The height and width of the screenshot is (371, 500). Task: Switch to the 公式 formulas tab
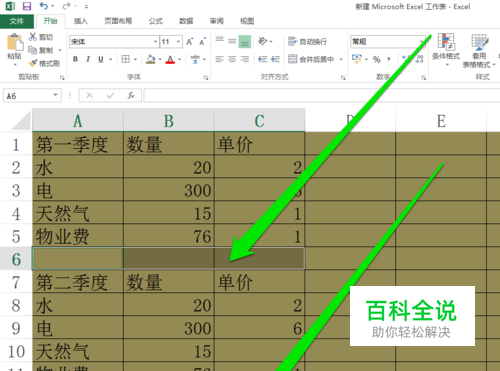coord(155,21)
